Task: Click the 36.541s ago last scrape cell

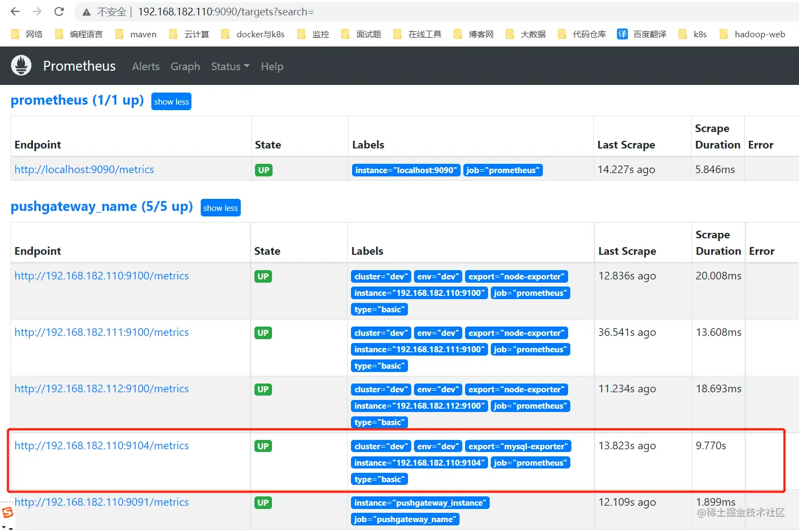Action: pos(627,332)
